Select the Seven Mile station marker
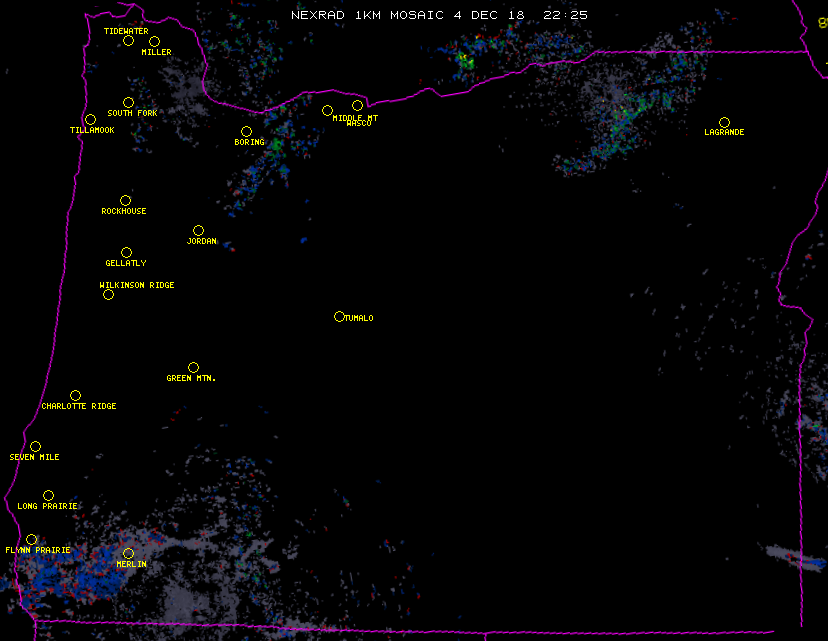828x641 pixels. [x=35, y=447]
